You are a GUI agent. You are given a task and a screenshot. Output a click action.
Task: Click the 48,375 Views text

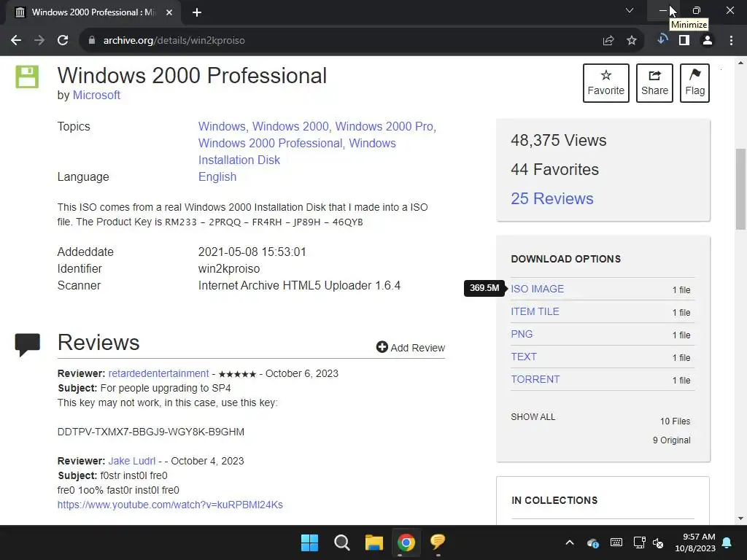558,141
